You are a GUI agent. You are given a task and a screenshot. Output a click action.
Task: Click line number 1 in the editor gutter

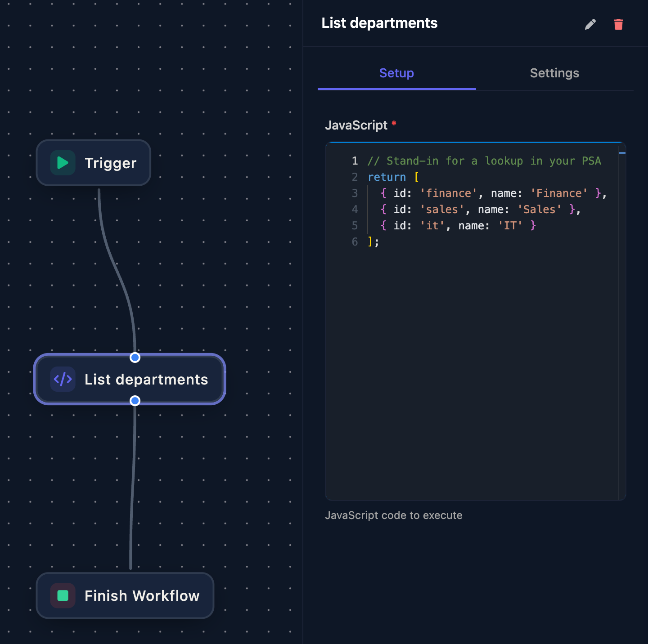(355, 161)
